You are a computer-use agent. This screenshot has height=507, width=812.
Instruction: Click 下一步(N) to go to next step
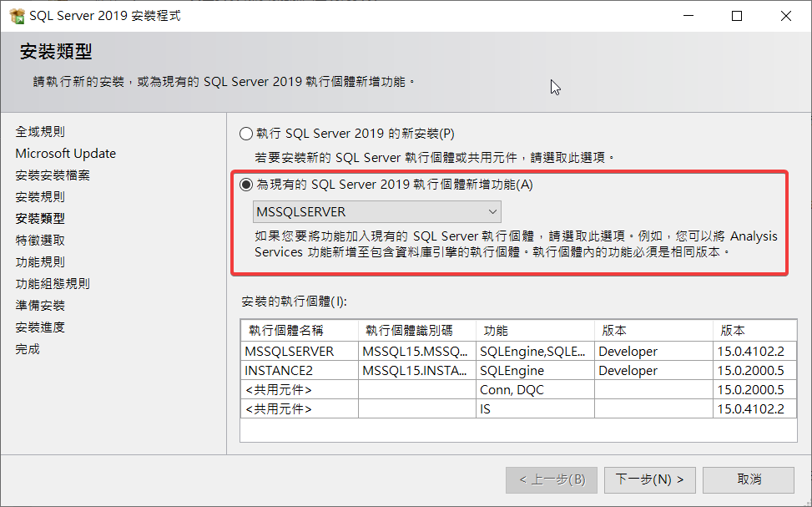point(649,479)
